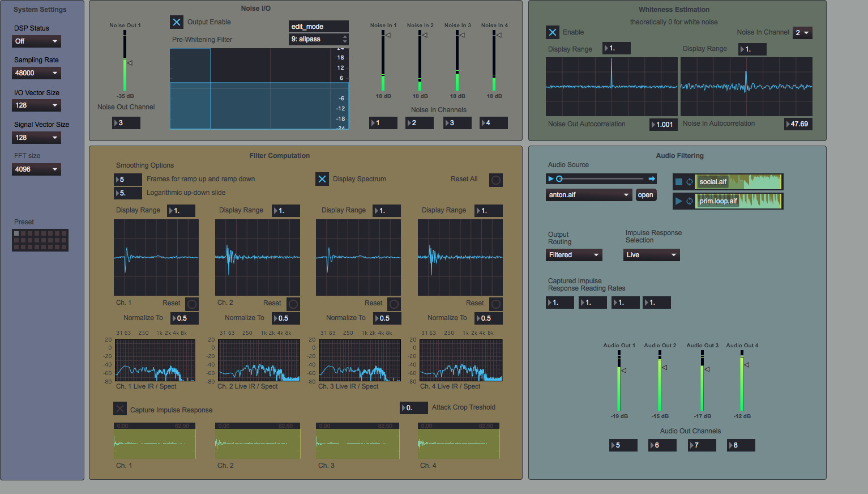Open Impulse Response Selection Live dropdown
This screenshot has height=494, width=868.
(652, 255)
